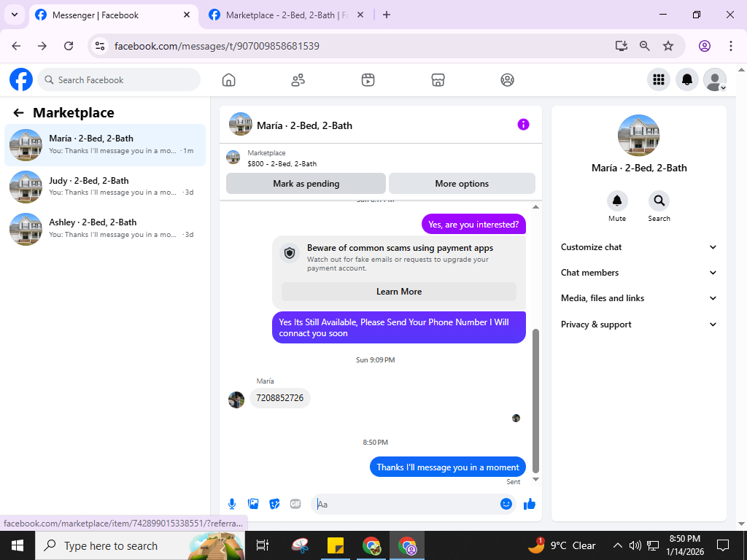
Task: Open María 2-Bed, 2-Bath conversation
Action: 105,145
